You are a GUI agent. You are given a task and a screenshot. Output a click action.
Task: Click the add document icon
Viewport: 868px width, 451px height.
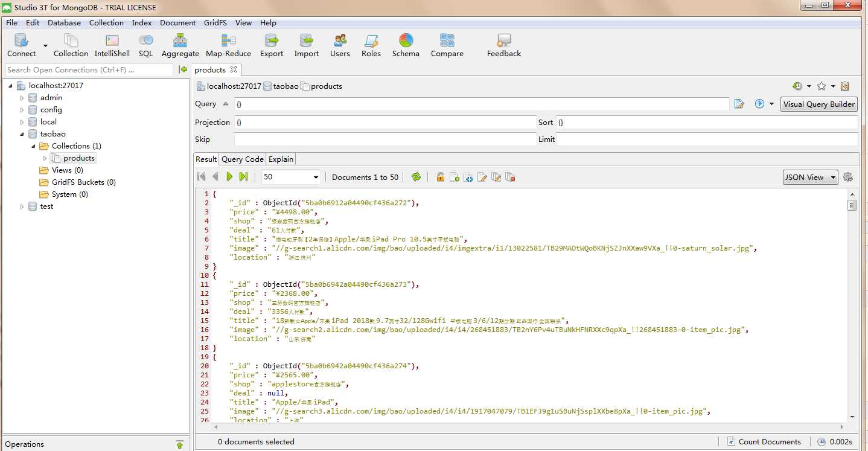(455, 177)
